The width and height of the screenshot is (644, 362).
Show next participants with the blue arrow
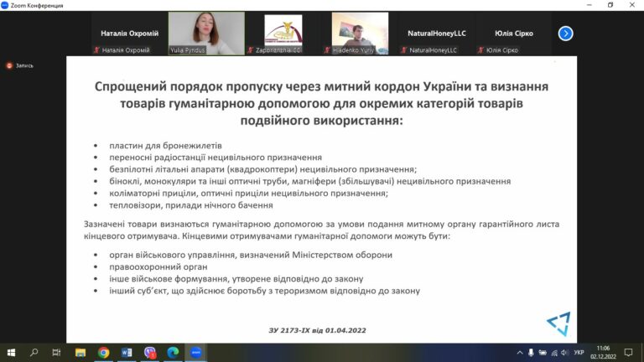coord(565,34)
